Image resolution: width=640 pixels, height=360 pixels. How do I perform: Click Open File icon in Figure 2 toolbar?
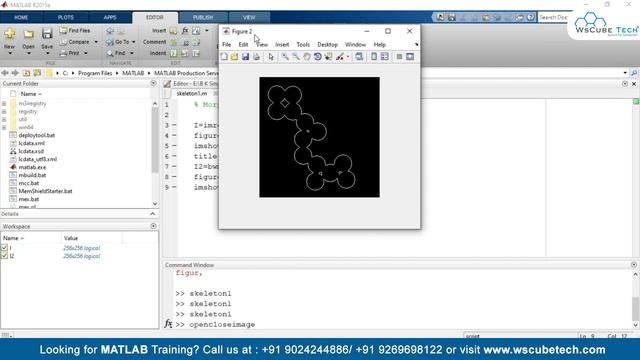click(x=234, y=57)
